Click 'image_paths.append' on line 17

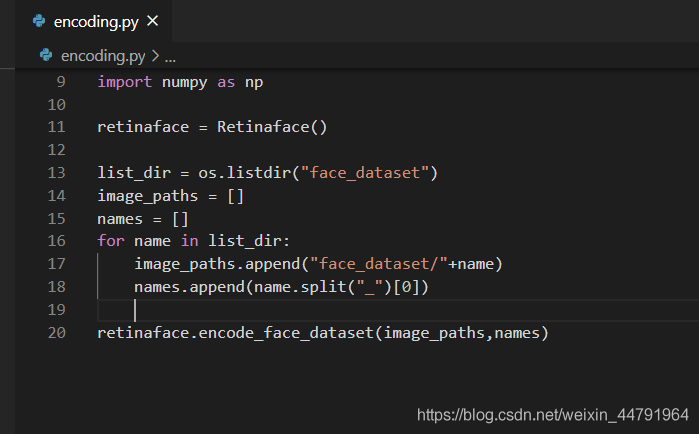click(217, 264)
